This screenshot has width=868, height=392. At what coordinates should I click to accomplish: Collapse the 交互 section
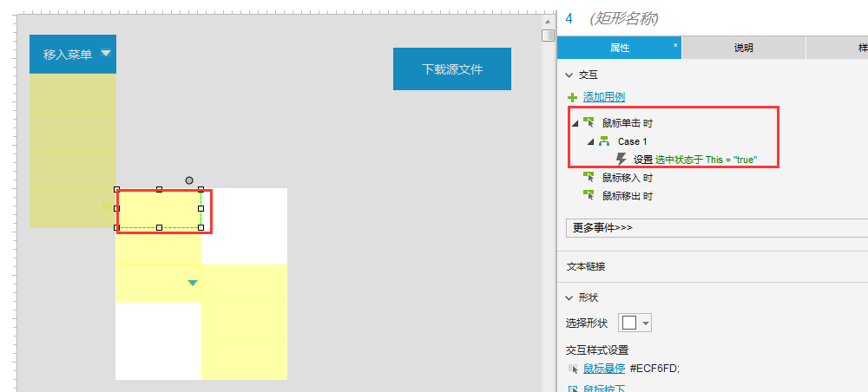coord(569,75)
